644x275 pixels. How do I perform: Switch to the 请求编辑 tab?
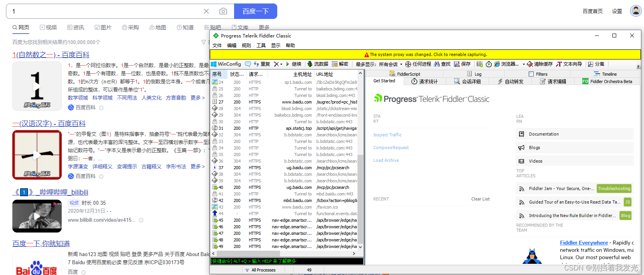pyautogui.click(x=553, y=81)
